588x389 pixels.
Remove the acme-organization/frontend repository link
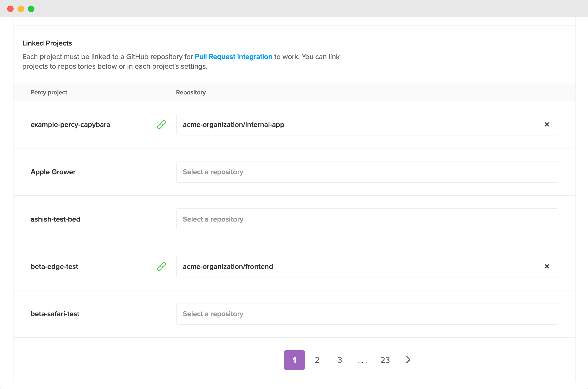pos(547,267)
